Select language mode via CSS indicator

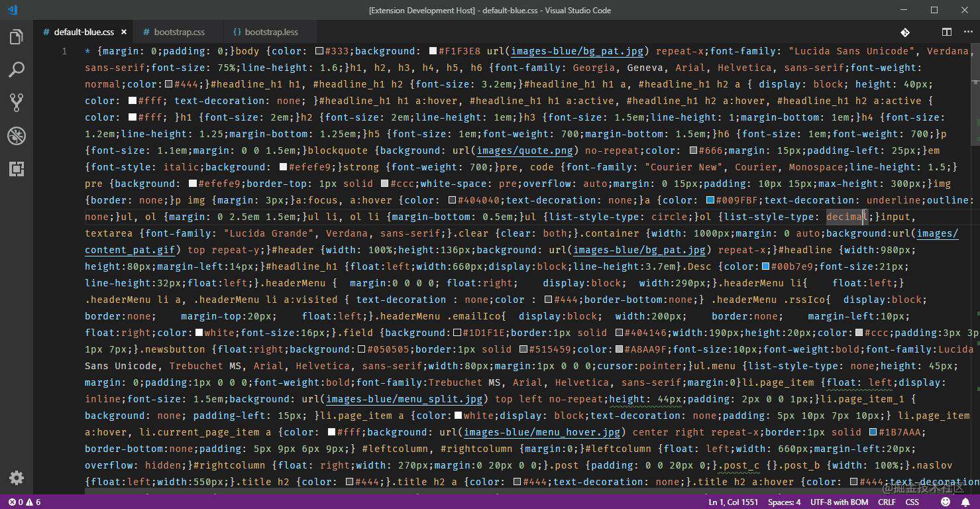point(912,502)
